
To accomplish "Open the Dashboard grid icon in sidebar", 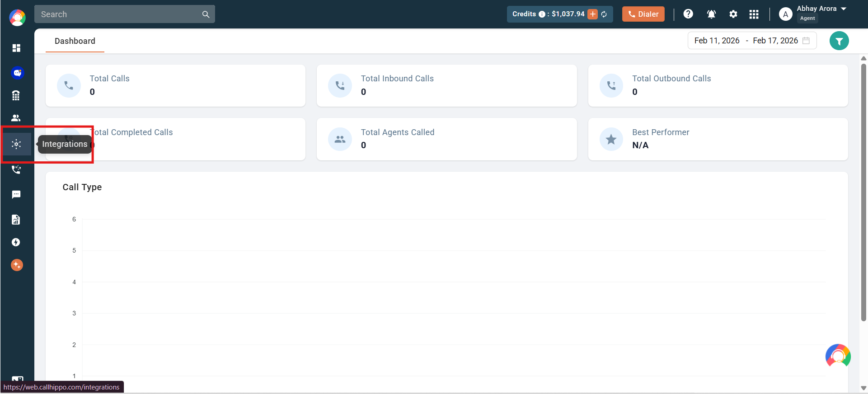I will pos(16,48).
